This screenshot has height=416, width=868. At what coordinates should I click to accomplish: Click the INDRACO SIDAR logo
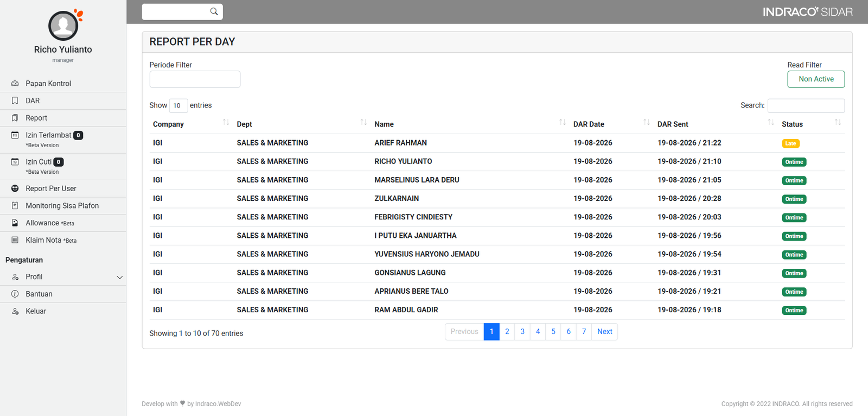click(808, 11)
